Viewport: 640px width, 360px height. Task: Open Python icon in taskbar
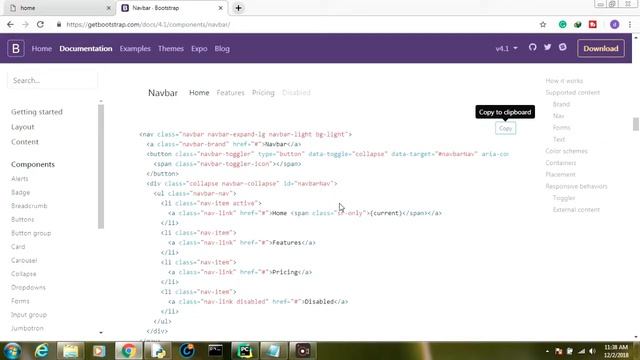point(158,351)
